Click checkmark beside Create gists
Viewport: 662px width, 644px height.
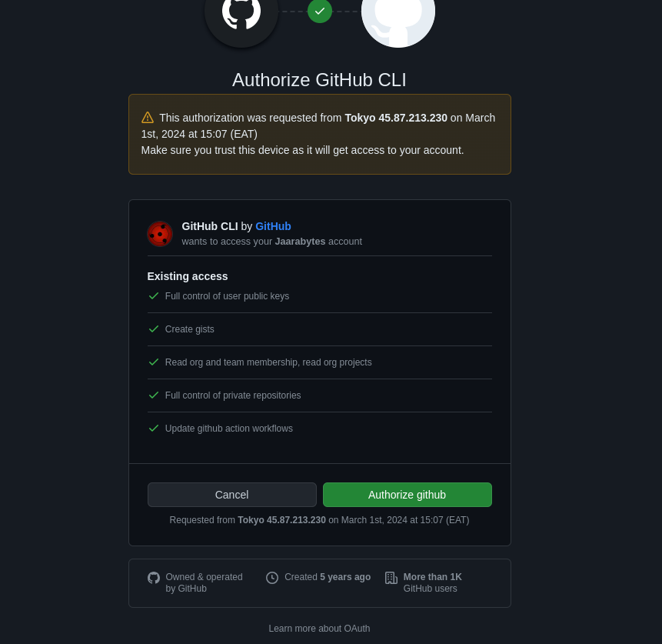(x=154, y=329)
